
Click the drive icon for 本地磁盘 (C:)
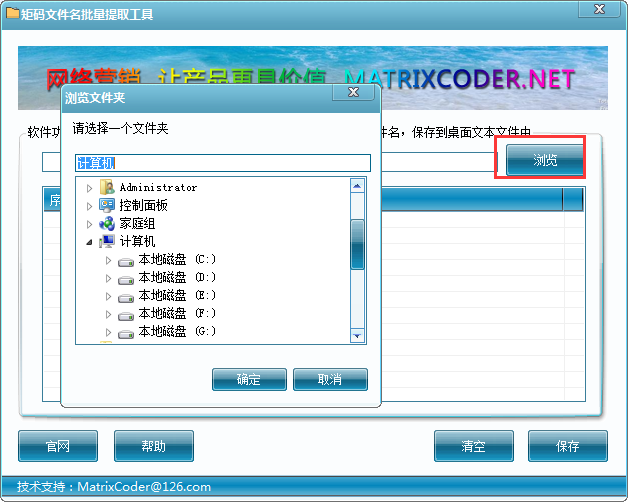click(126, 262)
